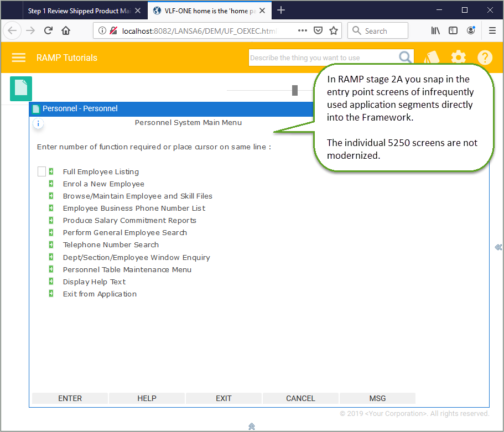Save page to Pocket

pyautogui.click(x=318, y=30)
